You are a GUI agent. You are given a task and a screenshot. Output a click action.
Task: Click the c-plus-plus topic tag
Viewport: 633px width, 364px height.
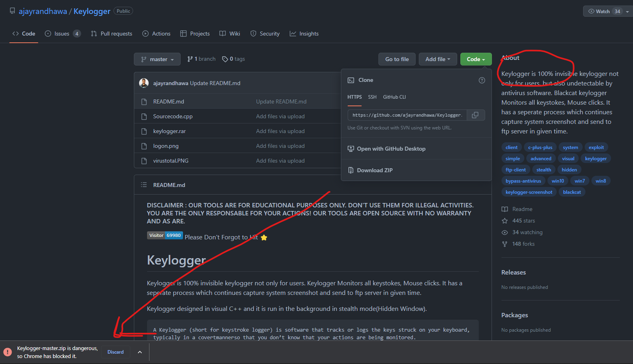click(541, 147)
